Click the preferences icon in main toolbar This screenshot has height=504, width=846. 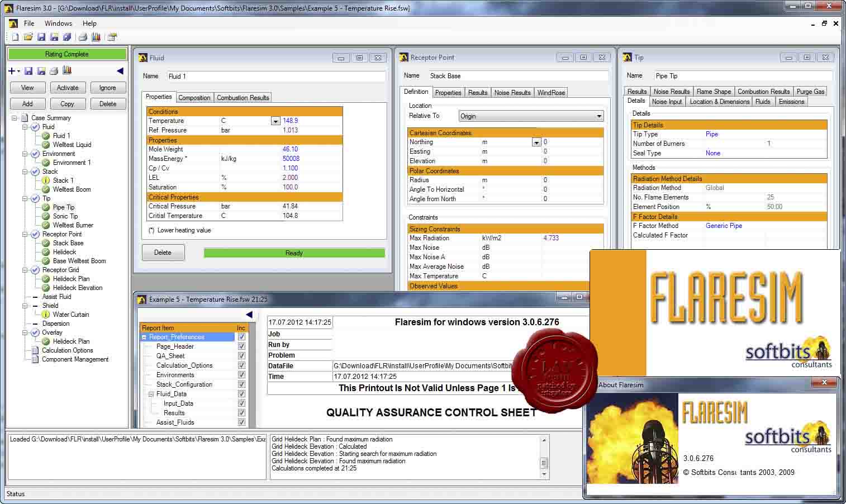pyautogui.click(x=112, y=37)
